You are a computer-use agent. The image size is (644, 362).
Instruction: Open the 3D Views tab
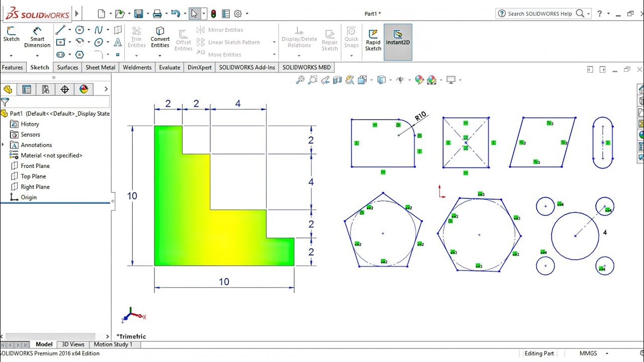point(73,344)
